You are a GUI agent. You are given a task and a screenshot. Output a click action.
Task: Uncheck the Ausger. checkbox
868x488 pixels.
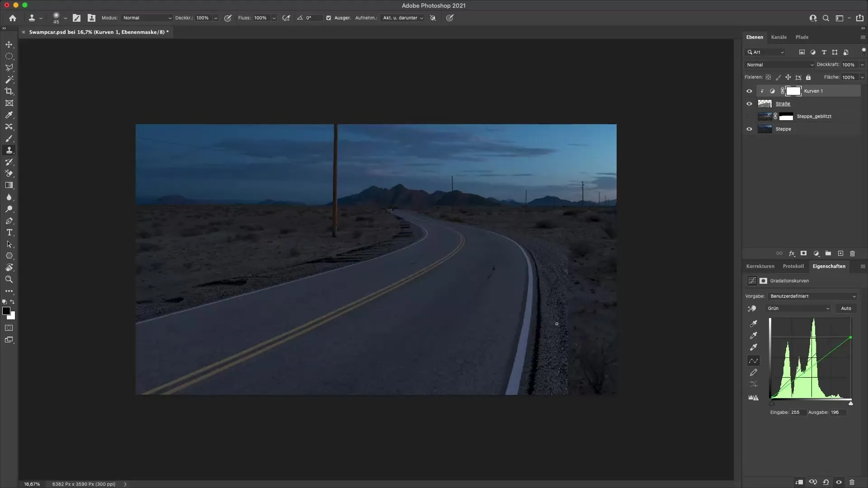[329, 18]
